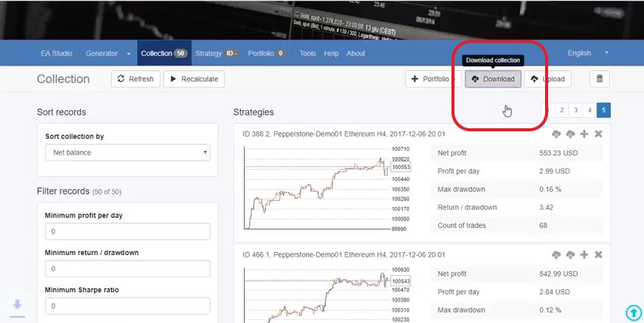Click the Profit per day value 2.99 USD
Viewport: 644px width, 323px height.
click(554, 171)
